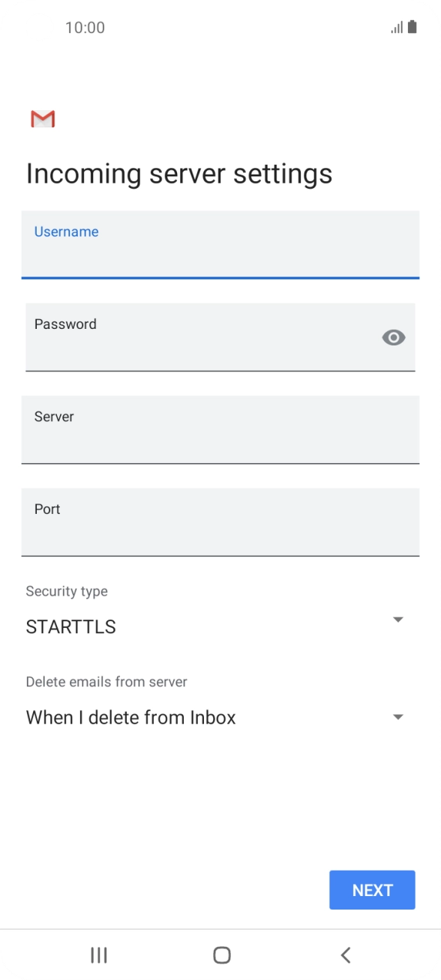Viewport: 441px width, 980px height.
Task: Click the signal strength indicator
Action: click(397, 27)
